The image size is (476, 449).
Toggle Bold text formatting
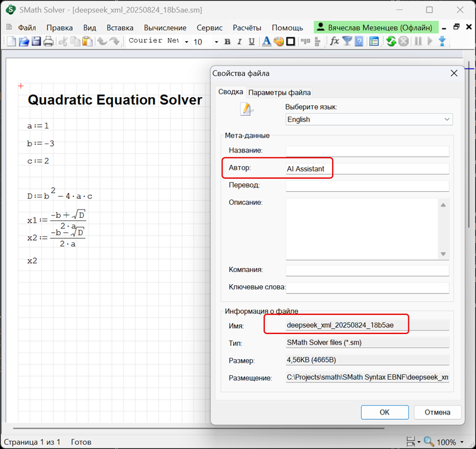(227, 42)
